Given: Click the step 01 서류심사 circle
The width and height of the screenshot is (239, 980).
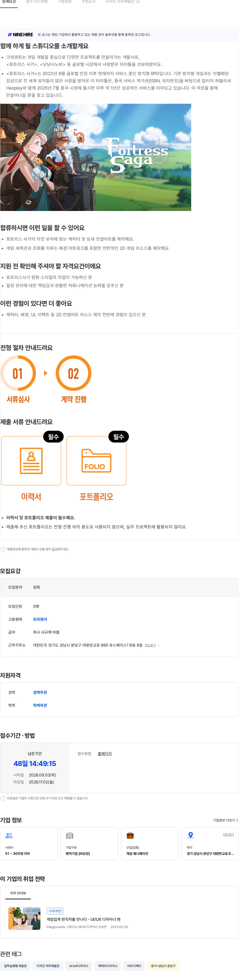Looking at the screenshot, I should (18, 373).
